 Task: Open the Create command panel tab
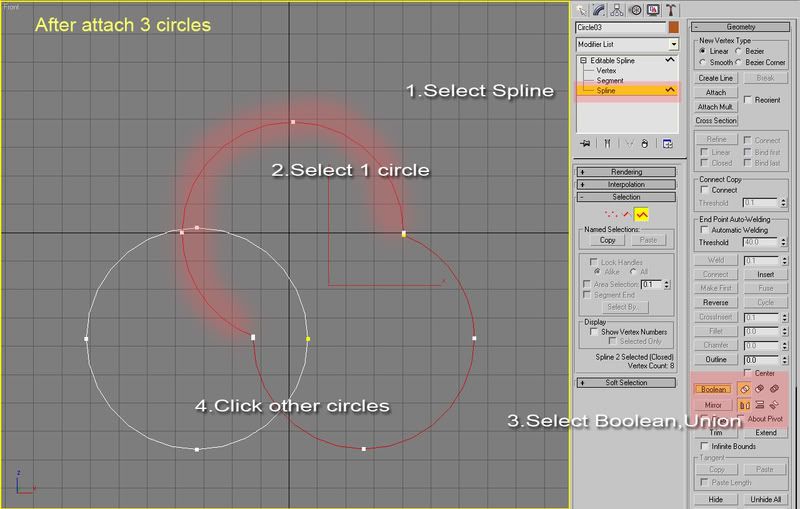click(584, 9)
